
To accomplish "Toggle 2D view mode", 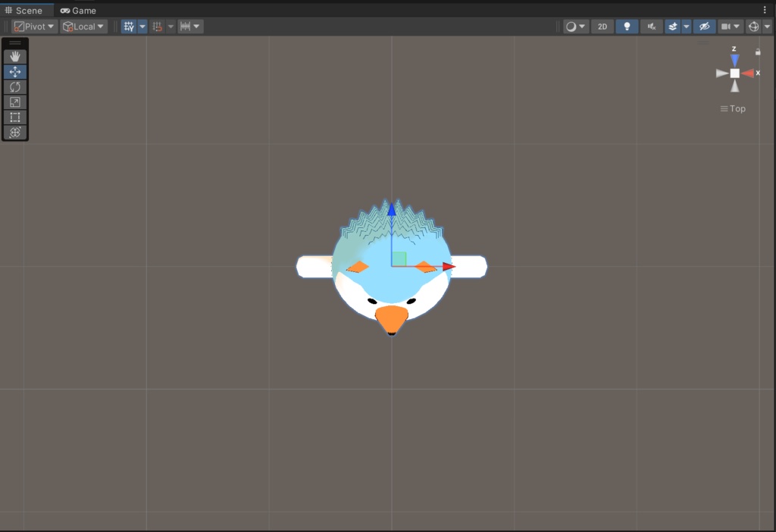I will tap(602, 27).
